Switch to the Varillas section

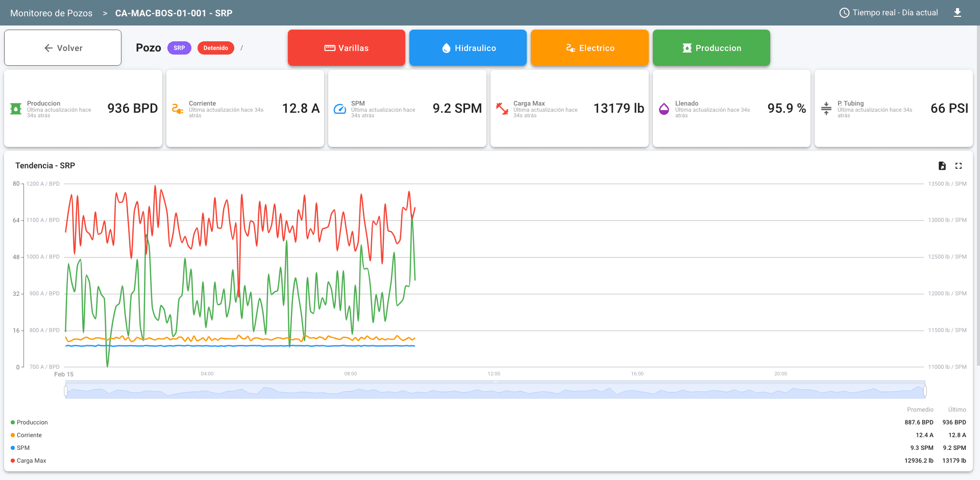tap(346, 47)
